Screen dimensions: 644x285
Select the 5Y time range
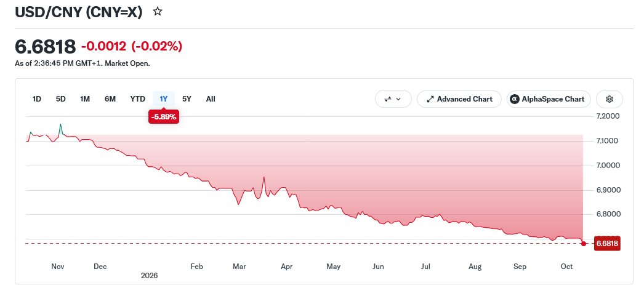(x=187, y=99)
